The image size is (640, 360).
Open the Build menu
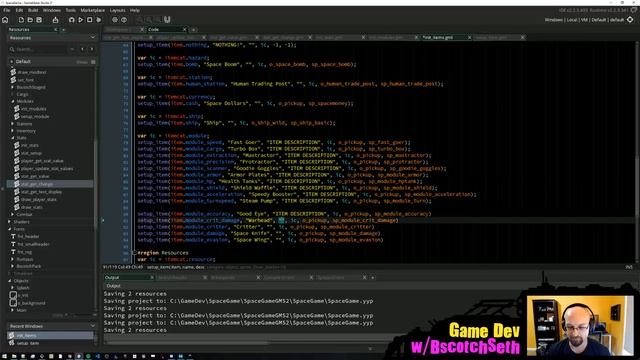pos(33,10)
